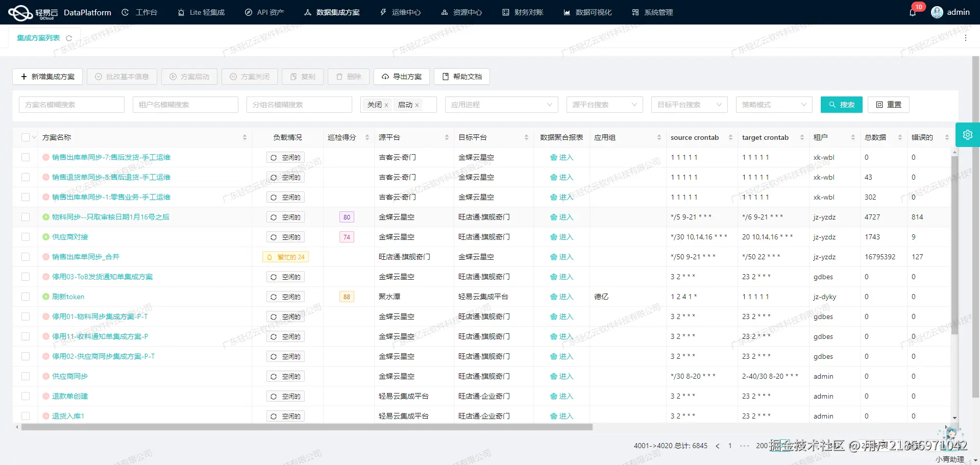Check the 供应商同步 row checkbox

26,376
